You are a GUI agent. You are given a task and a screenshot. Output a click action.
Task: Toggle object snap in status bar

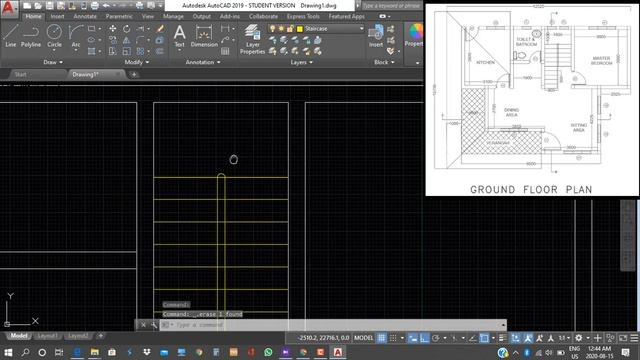coord(484,338)
